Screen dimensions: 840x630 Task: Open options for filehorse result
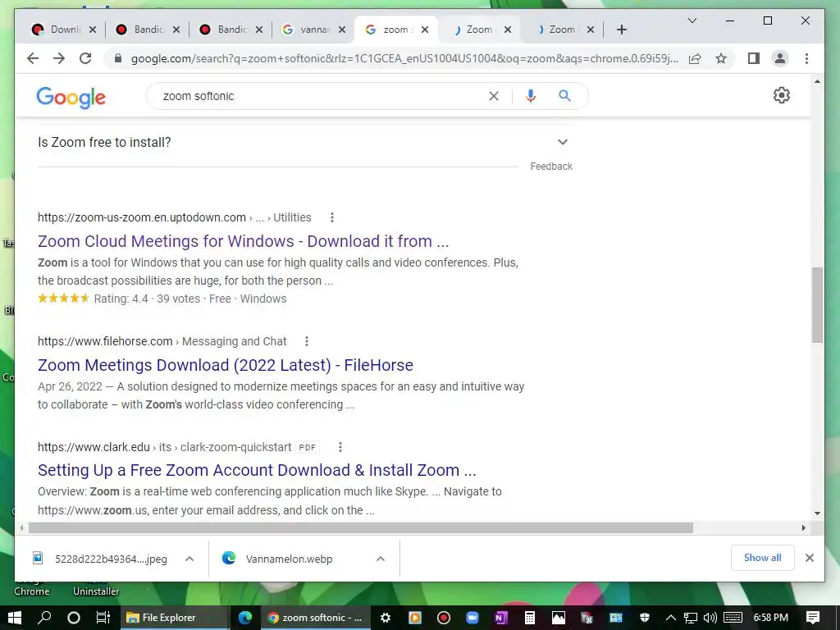(x=307, y=341)
